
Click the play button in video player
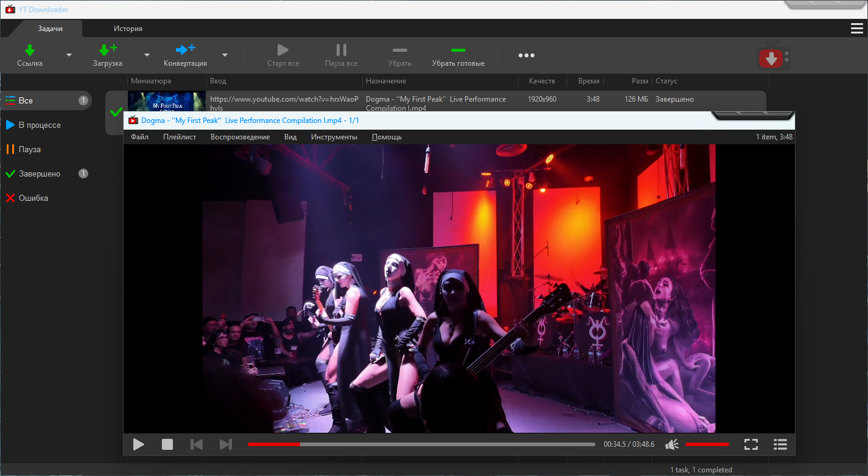tap(139, 444)
